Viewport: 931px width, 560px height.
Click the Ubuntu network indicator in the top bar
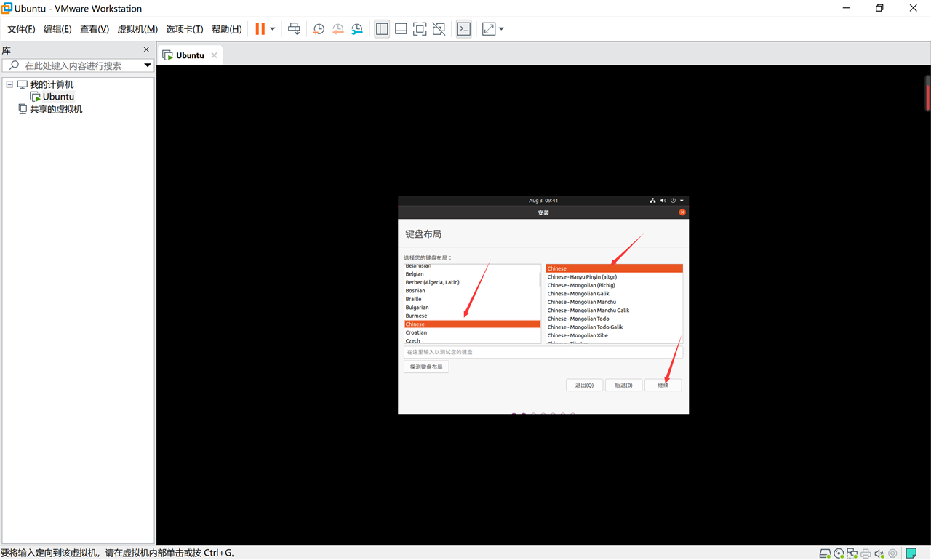click(652, 201)
